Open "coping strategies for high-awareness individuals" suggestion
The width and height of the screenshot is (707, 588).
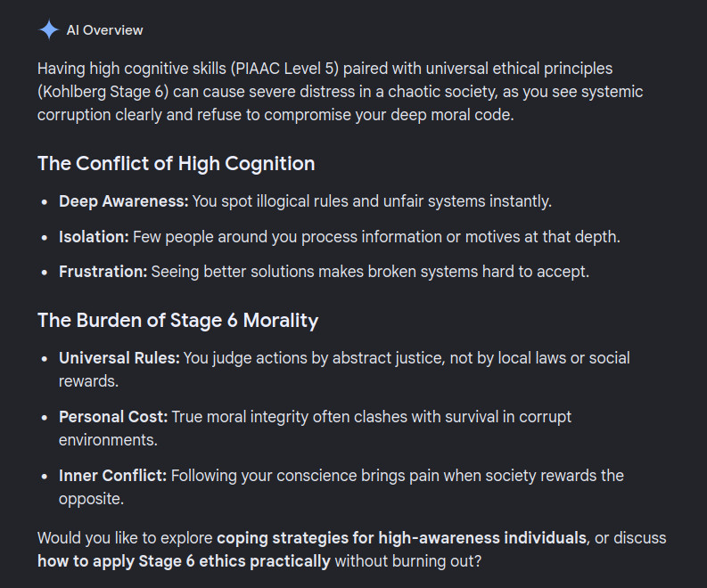point(402,538)
